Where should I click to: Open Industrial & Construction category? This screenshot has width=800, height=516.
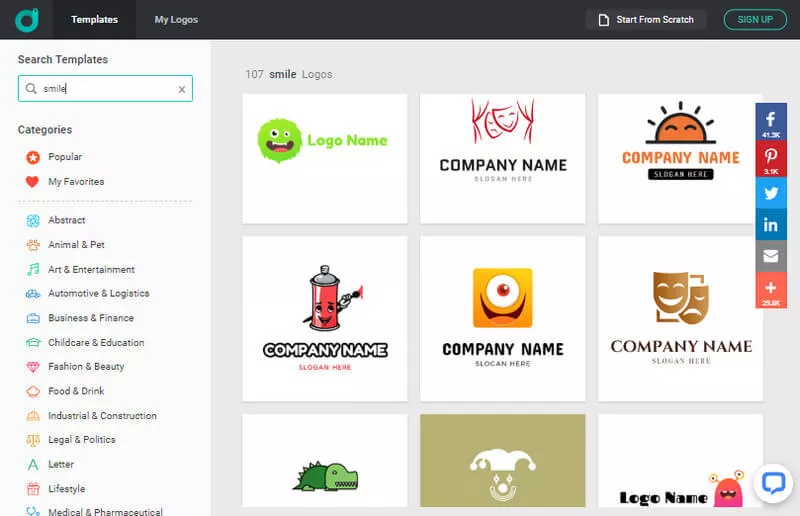pyautogui.click(x=102, y=416)
